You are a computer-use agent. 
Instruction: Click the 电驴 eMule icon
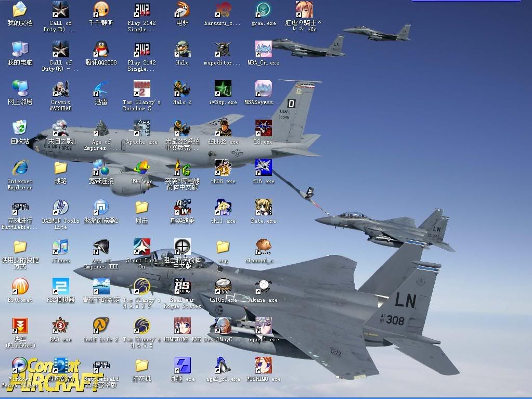click(x=182, y=9)
